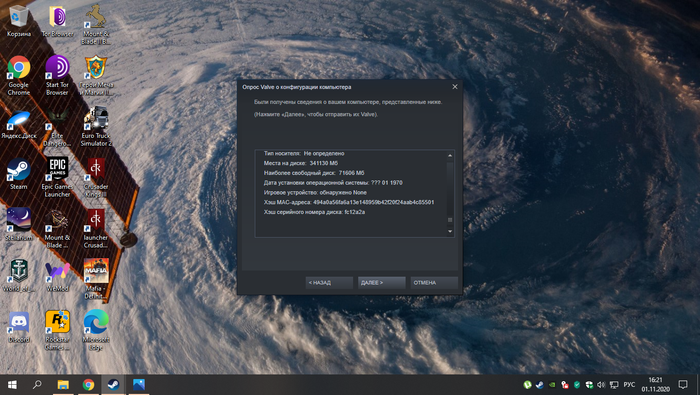700x395 pixels.
Task: Cancel survey with ОТМЕНА button
Action: pyautogui.click(x=434, y=283)
